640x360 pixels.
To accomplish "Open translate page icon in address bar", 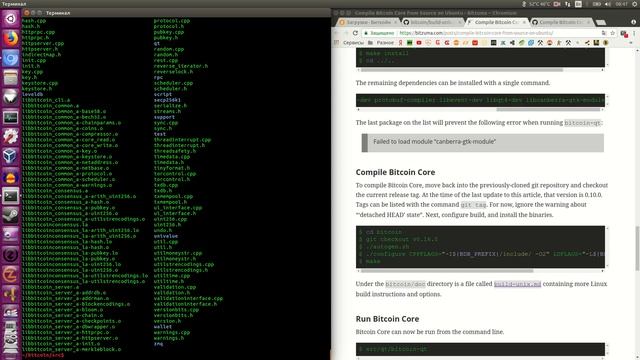I will 603,33.
